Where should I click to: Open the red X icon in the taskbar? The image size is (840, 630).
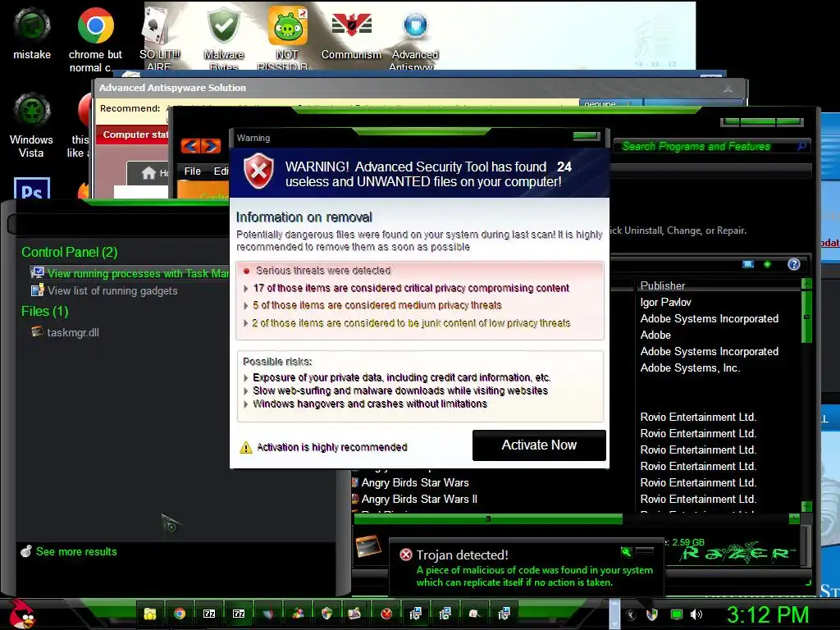click(x=386, y=614)
